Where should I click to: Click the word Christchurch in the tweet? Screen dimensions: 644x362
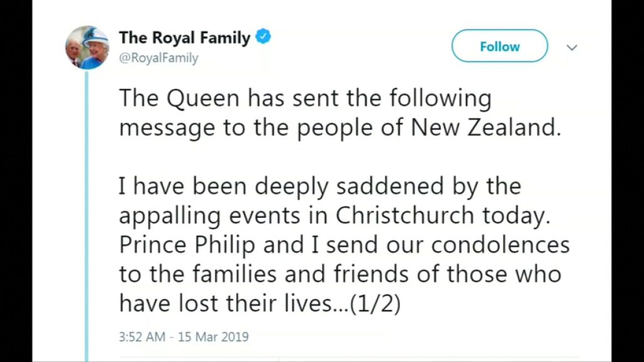(x=405, y=215)
